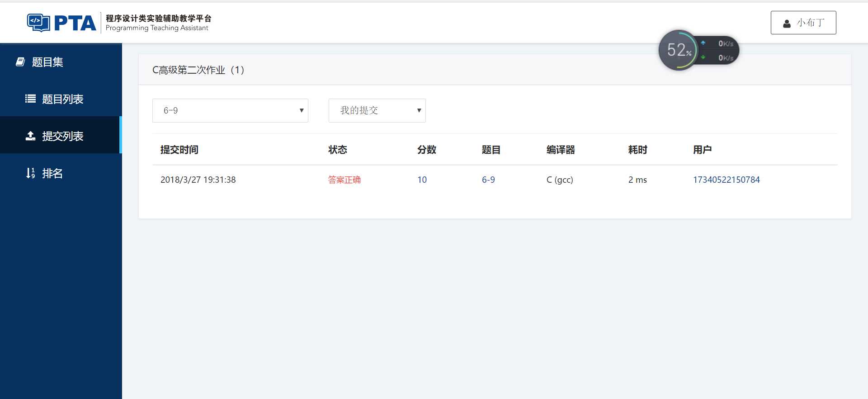Viewport: 868px width, 399px height.
Task: Open the 小布丁 user account button
Action: [803, 23]
